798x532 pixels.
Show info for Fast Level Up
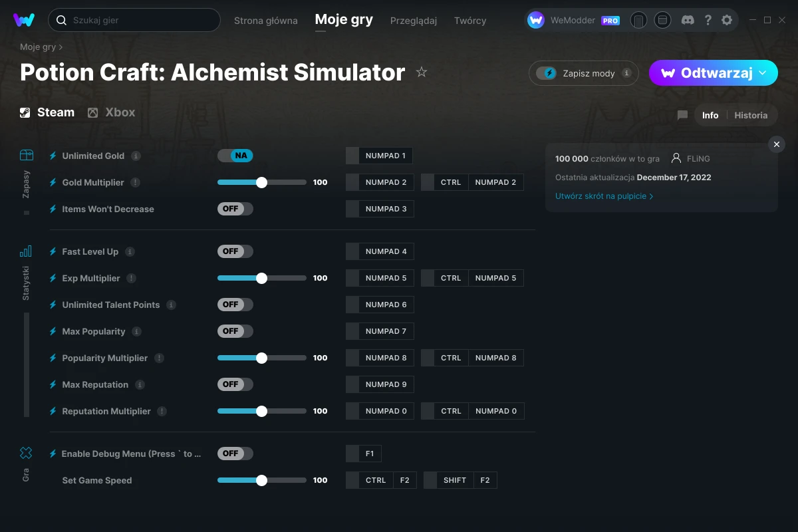tap(130, 251)
